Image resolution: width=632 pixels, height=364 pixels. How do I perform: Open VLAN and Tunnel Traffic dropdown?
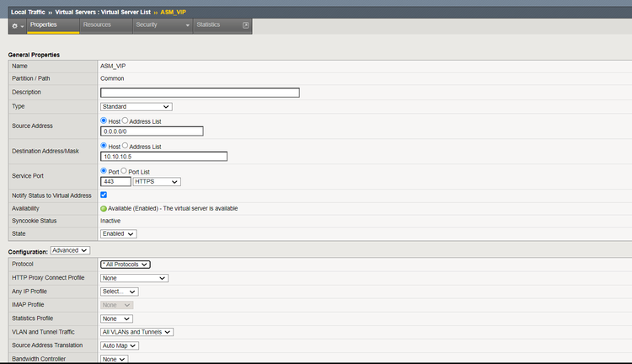(137, 332)
